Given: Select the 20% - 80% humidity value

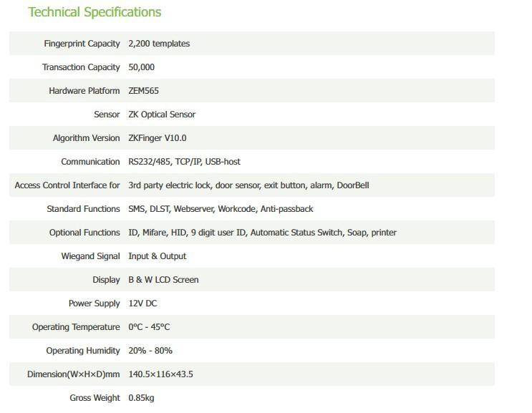Looking at the screenshot, I should pos(150,351).
